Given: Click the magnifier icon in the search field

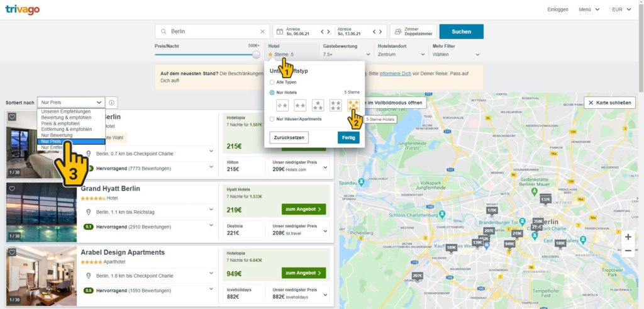Looking at the screenshot, I should (164, 31).
